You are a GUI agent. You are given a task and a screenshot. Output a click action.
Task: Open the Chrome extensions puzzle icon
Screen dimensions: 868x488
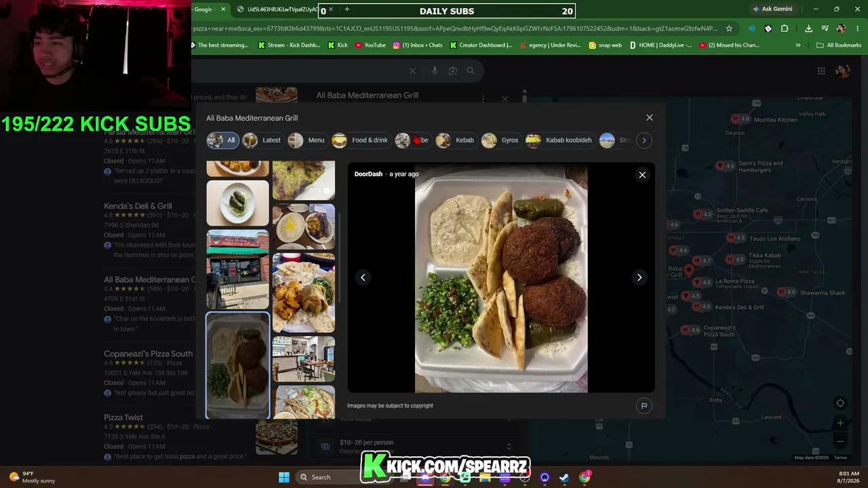[x=785, y=28]
